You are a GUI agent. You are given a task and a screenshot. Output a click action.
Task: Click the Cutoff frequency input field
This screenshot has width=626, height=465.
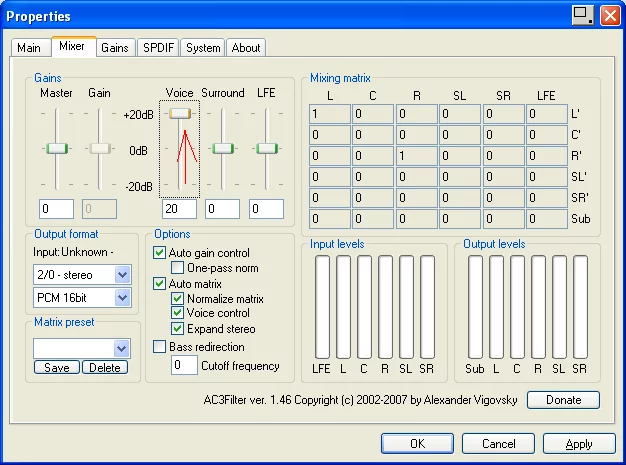184,366
